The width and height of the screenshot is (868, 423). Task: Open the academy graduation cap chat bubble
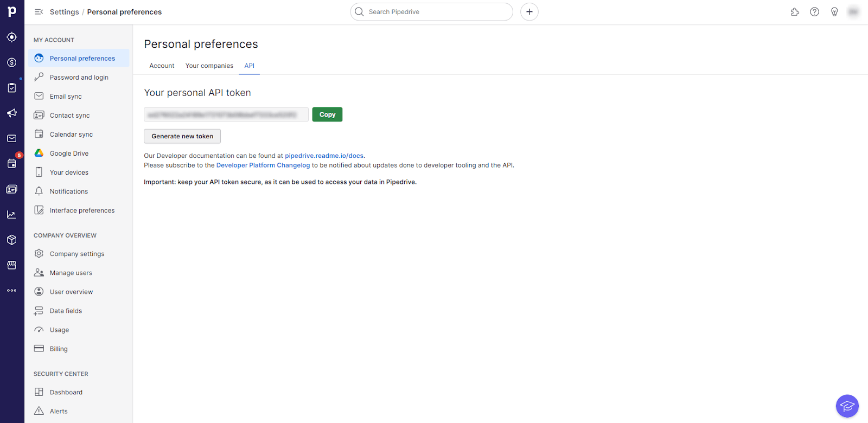pyautogui.click(x=847, y=406)
